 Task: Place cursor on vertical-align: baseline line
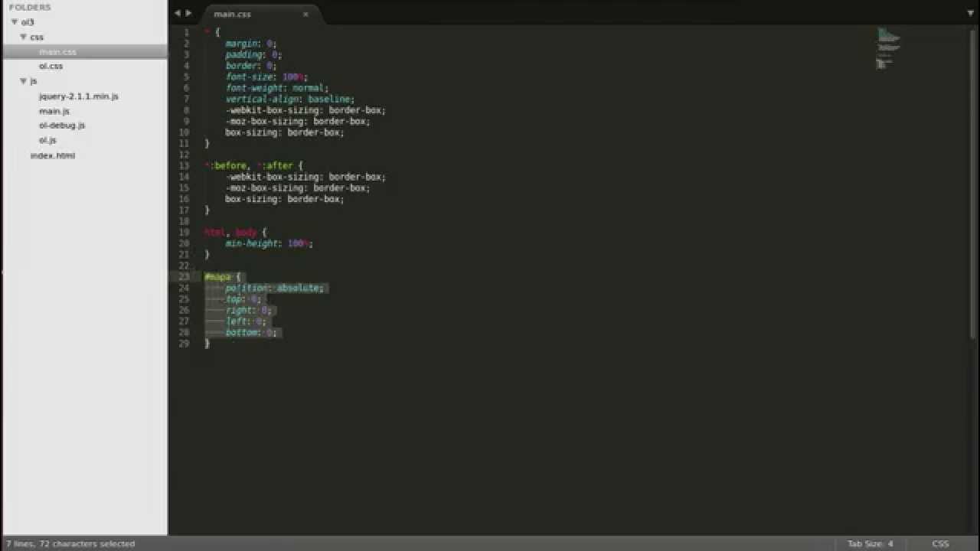pyautogui.click(x=289, y=99)
